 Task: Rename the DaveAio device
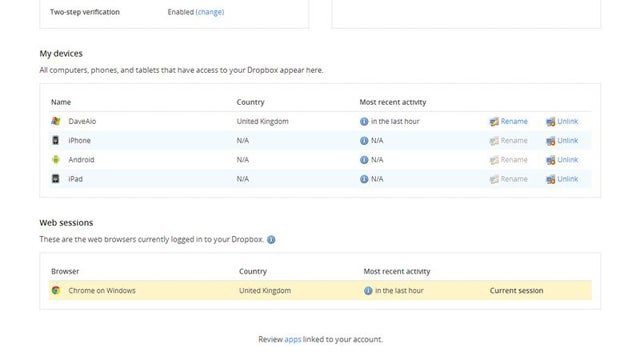coord(514,121)
